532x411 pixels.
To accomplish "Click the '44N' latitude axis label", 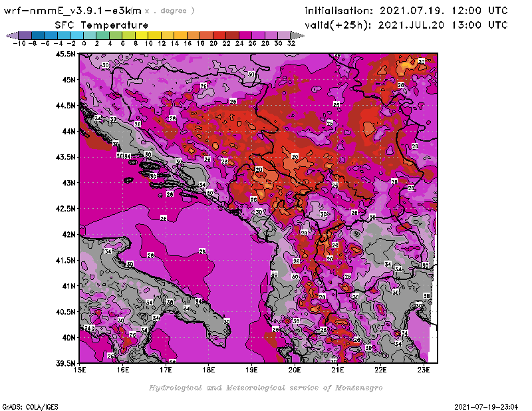I will tap(68, 131).
